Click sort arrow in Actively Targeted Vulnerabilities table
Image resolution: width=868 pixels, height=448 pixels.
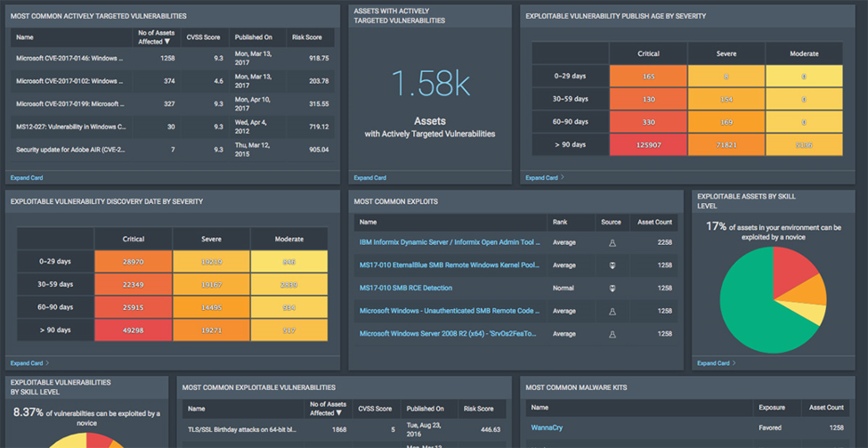(166, 42)
